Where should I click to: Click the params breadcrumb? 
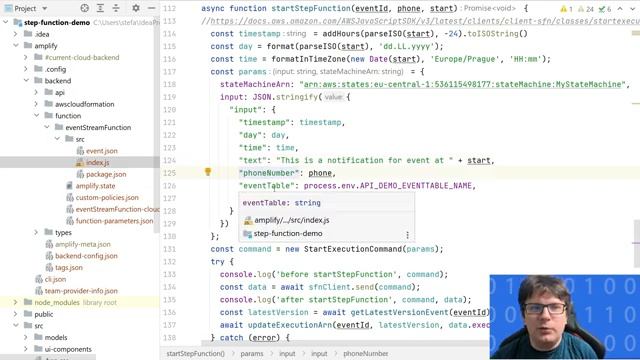pos(251,353)
